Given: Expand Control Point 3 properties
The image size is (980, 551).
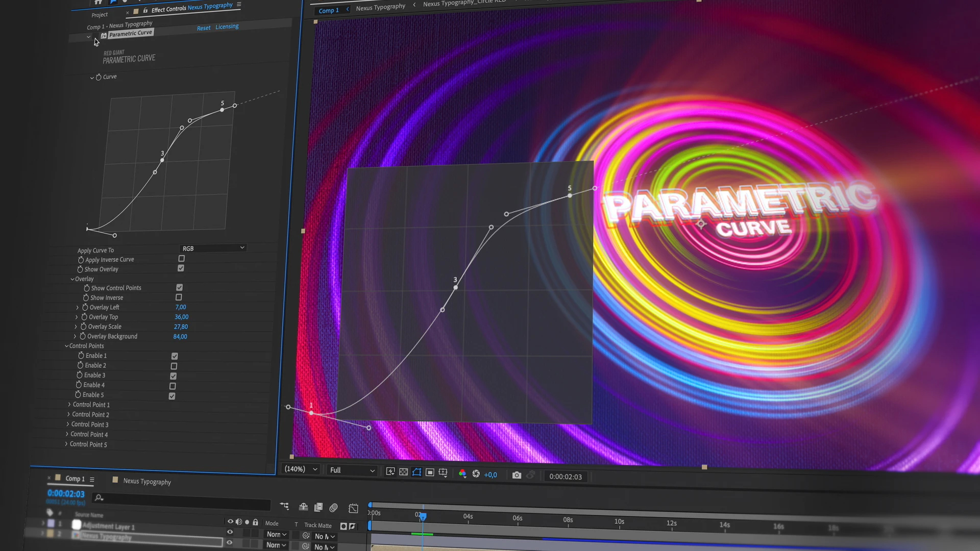Looking at the screenshot, I should (x=67, y=424).
